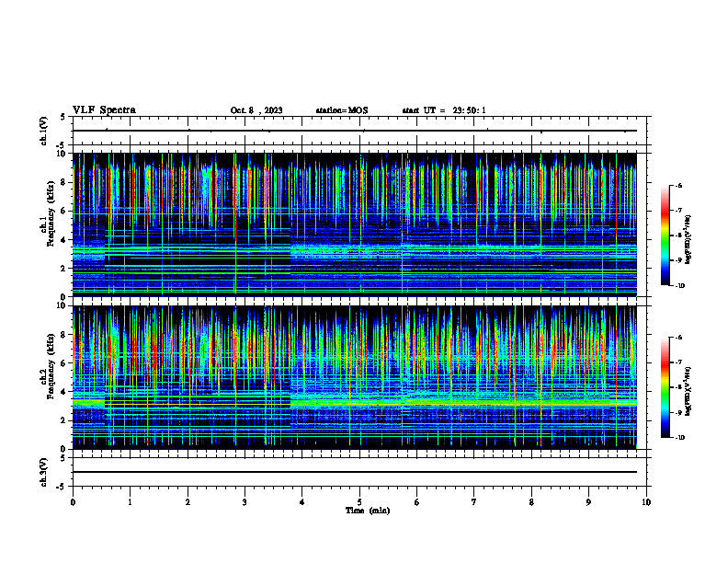728x563 pixels.
Task: Click the ch.2 spectrogram panel
Action: 355,377
